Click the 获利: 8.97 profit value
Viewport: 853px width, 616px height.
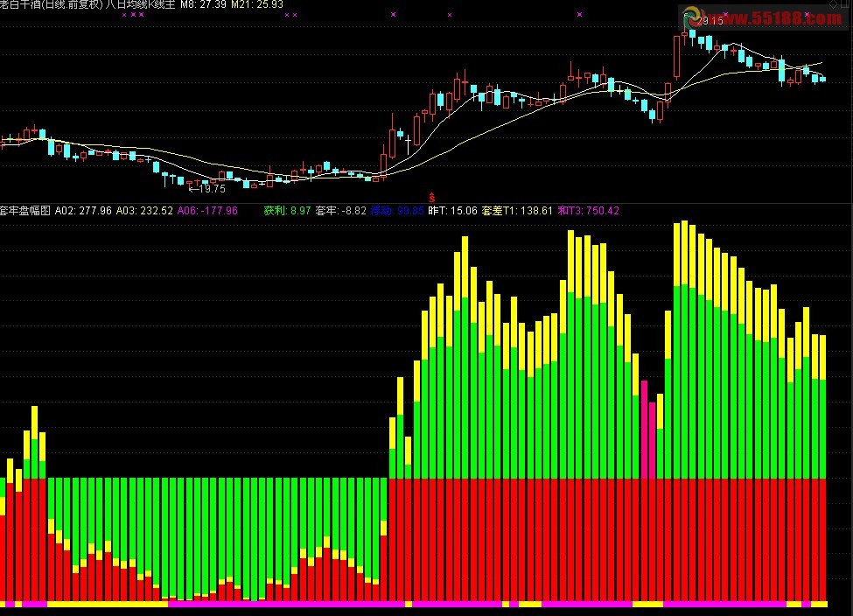[x=287, y=211]
